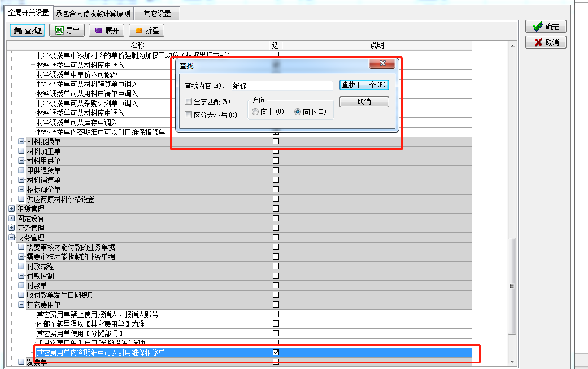Click the 展开 expand-all toolbar button
588x369 pixels.
tap(106, 30)
